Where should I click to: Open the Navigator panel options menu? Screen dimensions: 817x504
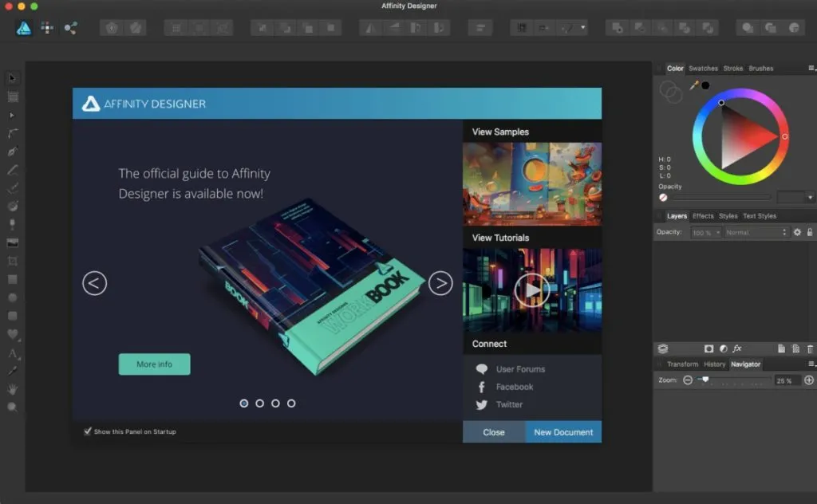point(811,364)
